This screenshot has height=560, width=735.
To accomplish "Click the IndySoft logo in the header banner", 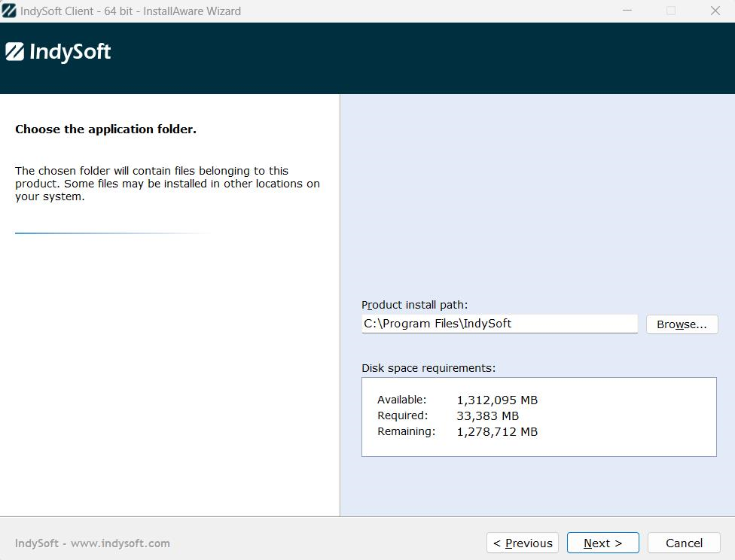I will pyautogui.click(x=59, y=52).
